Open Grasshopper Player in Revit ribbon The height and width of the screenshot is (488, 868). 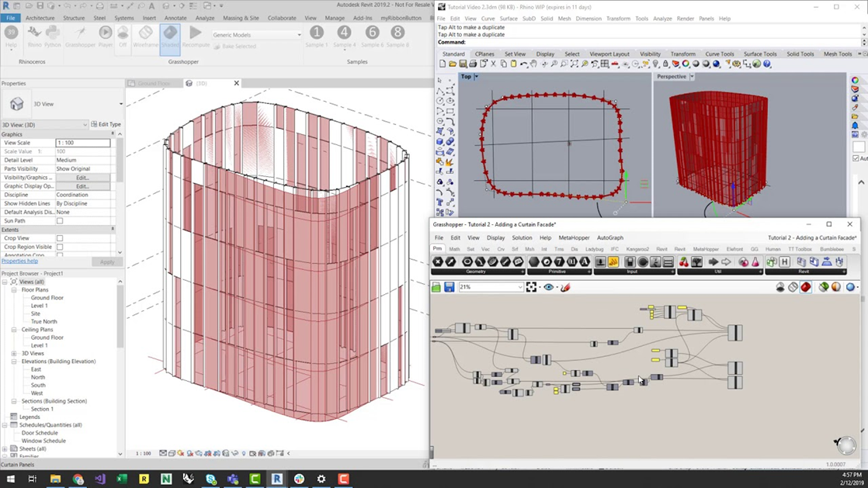click(x=105, y=36)
